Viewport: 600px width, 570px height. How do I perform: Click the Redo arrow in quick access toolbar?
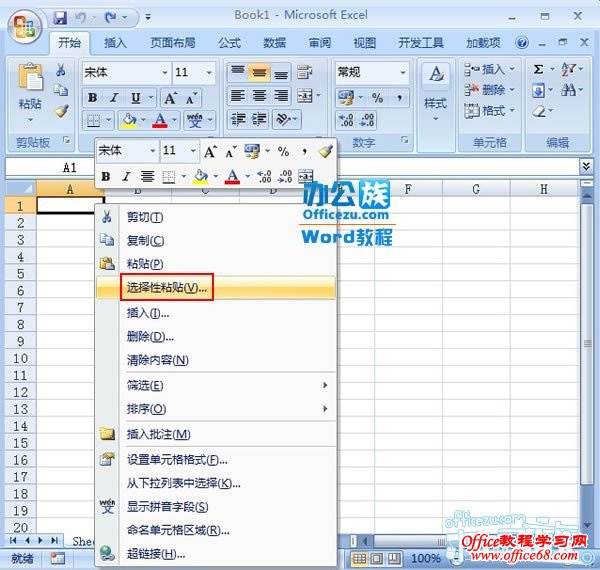click(110, 17)
